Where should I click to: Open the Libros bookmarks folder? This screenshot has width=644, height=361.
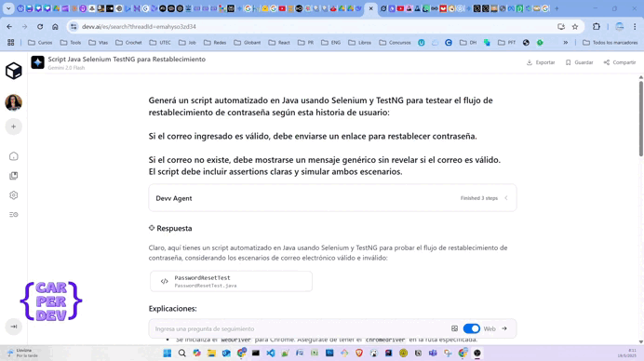pyautogui.click(x=359, y=42)
